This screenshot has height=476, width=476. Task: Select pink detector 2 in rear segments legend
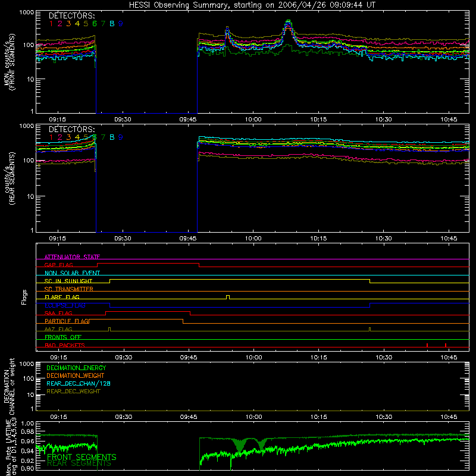[x=60, y=137]
